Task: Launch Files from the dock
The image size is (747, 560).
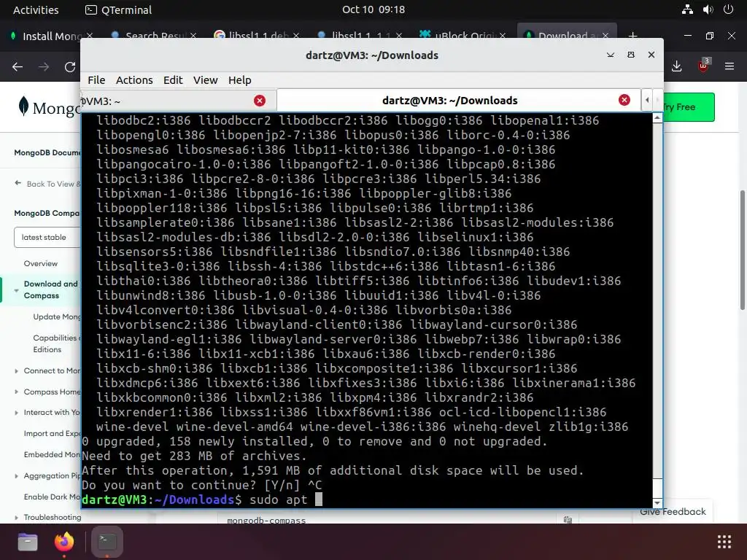Action: click(x=28, y=542)
